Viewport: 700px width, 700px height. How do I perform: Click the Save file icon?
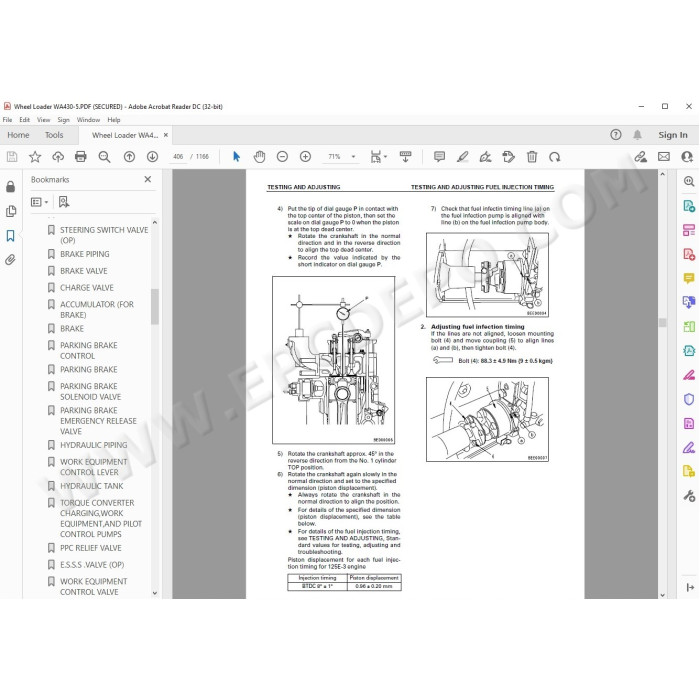pyautogui.click(x=12, y=157)
